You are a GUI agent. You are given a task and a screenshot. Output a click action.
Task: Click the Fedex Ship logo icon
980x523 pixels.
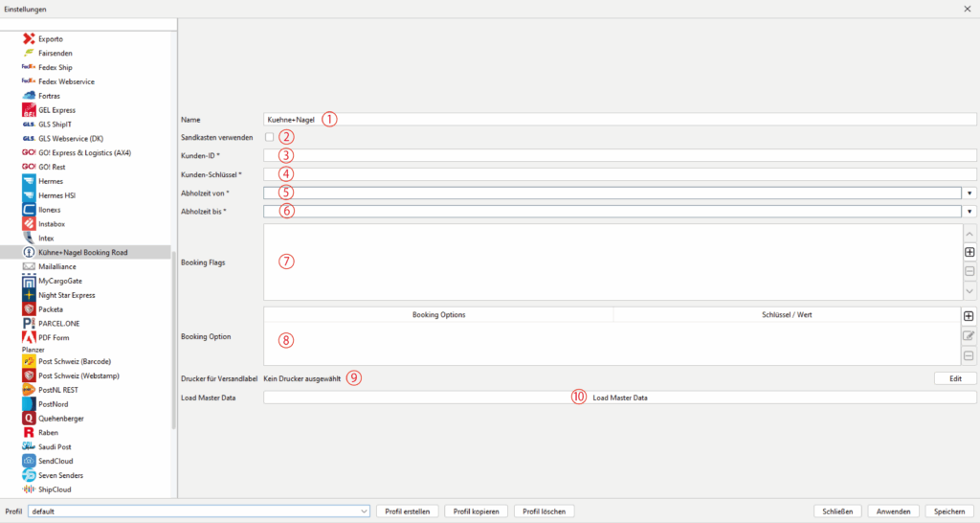click(29, 67)
